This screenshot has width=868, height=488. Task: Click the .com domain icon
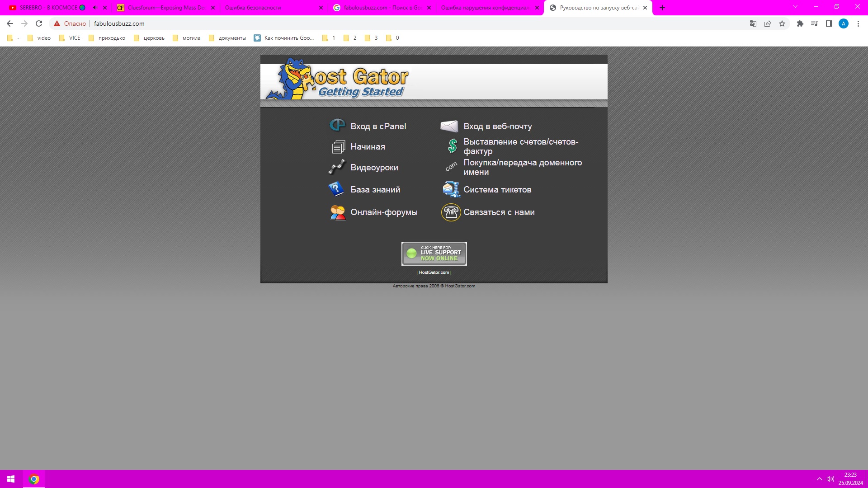tap(451, 167)
